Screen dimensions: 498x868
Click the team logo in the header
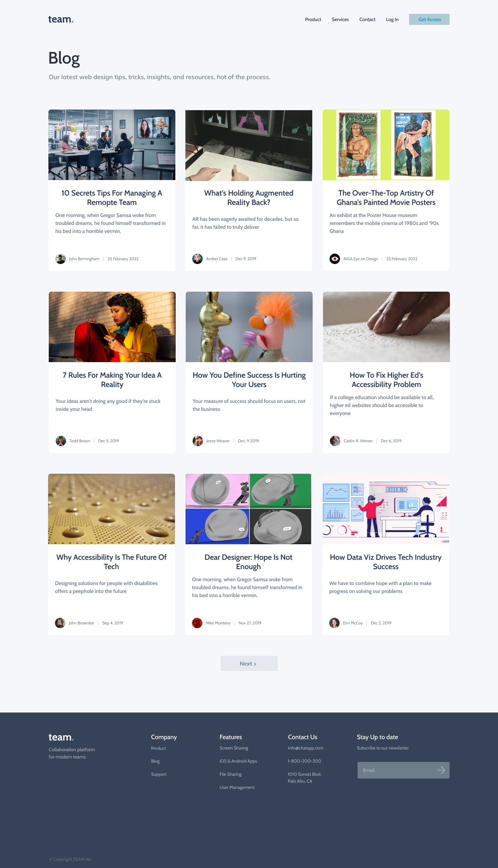point(61,19)
